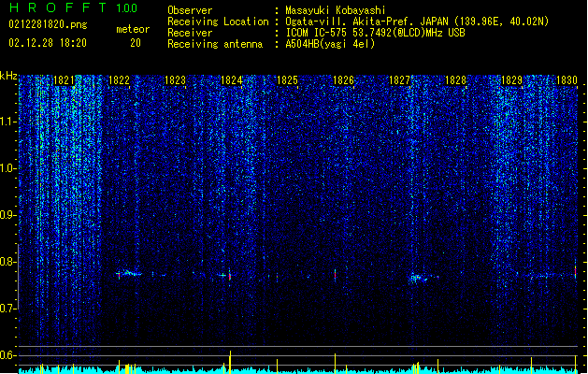
Task: Click the 0.6 kHz axis label
Action: click(8, 355)
